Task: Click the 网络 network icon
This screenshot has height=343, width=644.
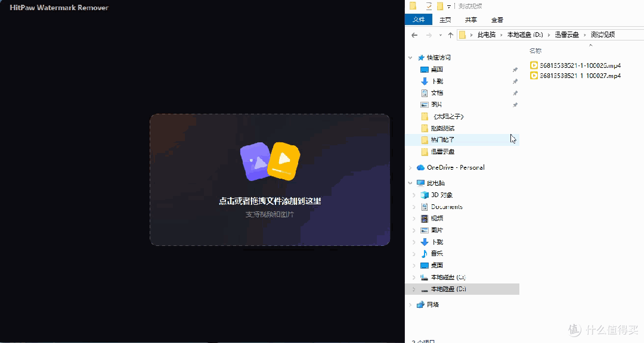Action: 420,304
